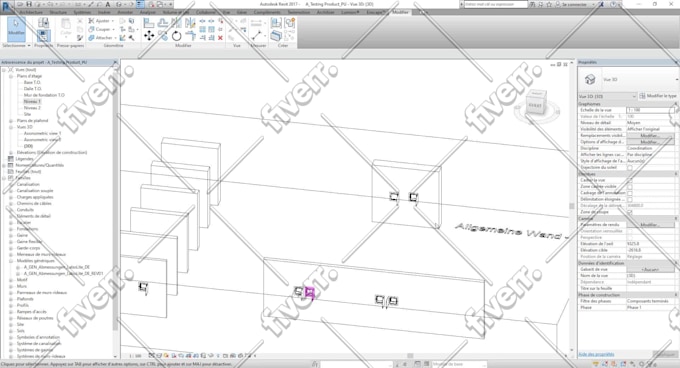Viewport: 680px width, 368px height.
Task: Click the 3D house type icon in Propriétés
Action: click(x=590, y=79)
